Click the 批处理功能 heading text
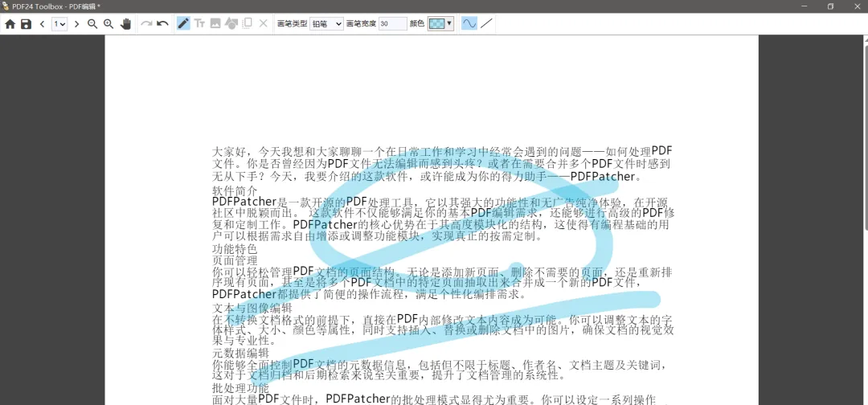868x405 pixels. pyautogui.click(x=240, y=388)
